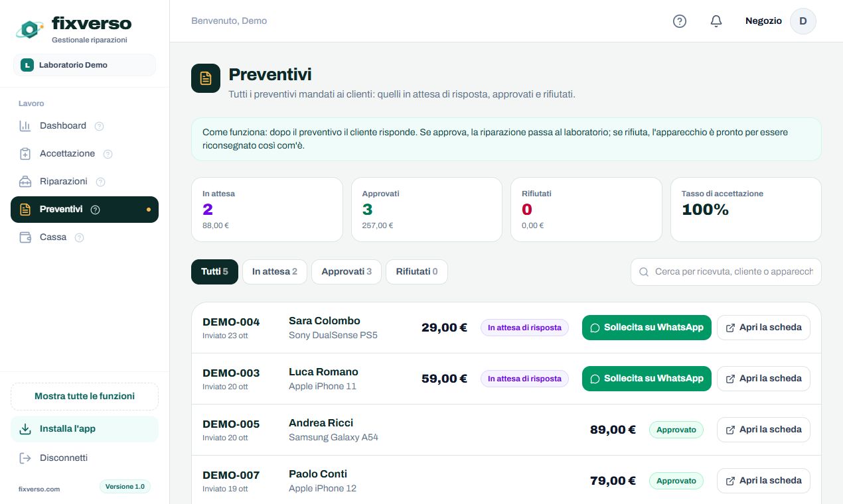
Task: Click customer name Paolo Conti
Action: [318, 474]
